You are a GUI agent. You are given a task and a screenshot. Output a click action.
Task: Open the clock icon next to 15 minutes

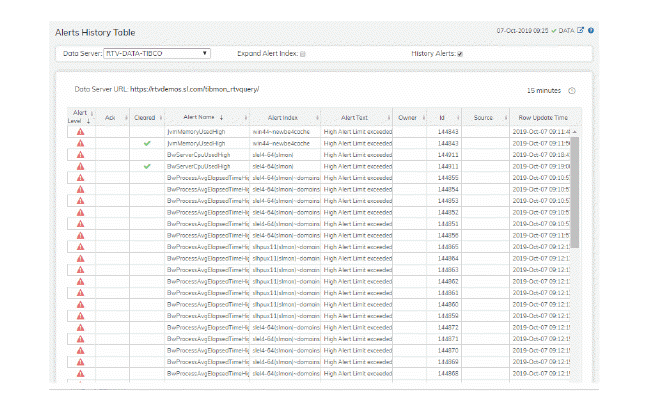(x=572, y=91)
